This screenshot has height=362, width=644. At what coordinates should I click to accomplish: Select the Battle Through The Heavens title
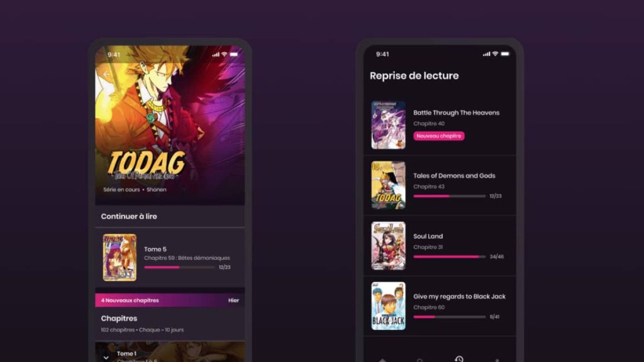coord(457,112)
